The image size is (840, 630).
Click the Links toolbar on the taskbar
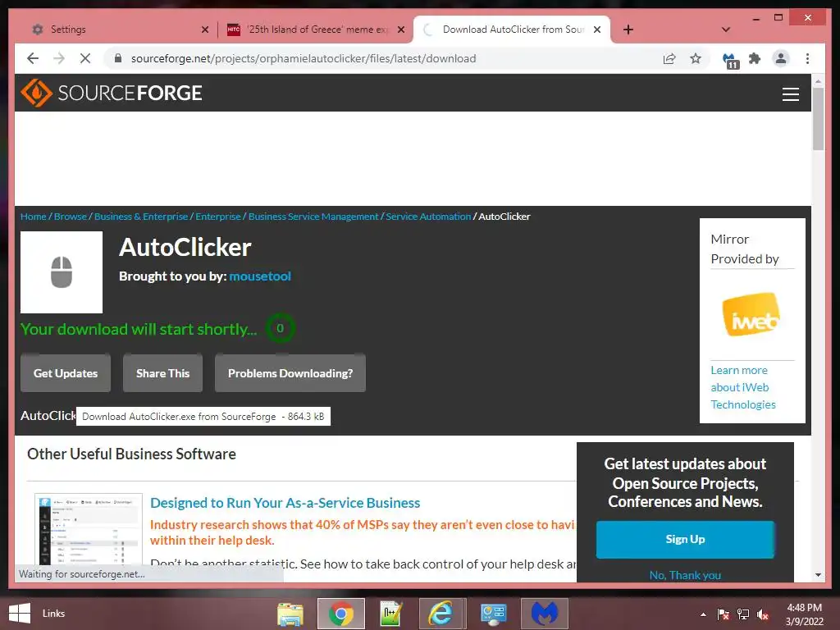pos(53,614)
